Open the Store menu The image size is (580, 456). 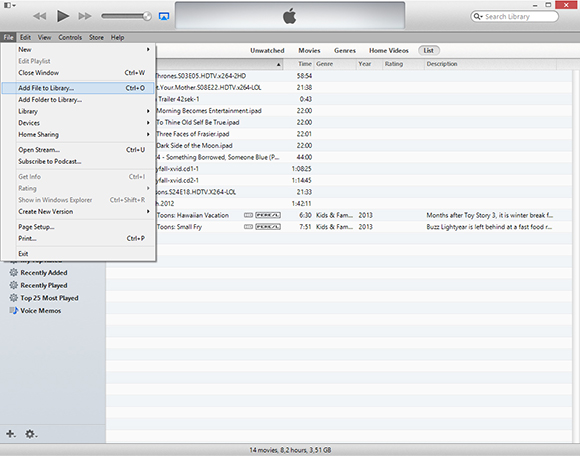coord(96,37)
